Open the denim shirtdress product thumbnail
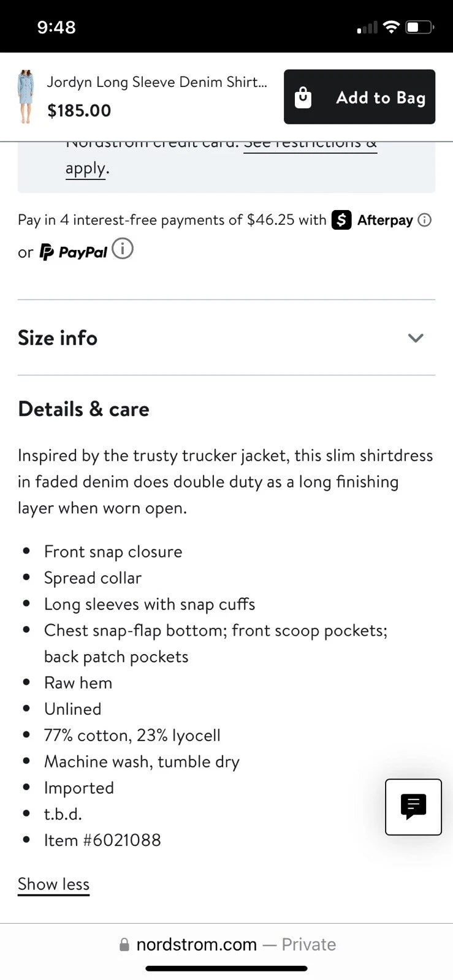This screenshot has height=980, width=453. [x=26, y=97]
